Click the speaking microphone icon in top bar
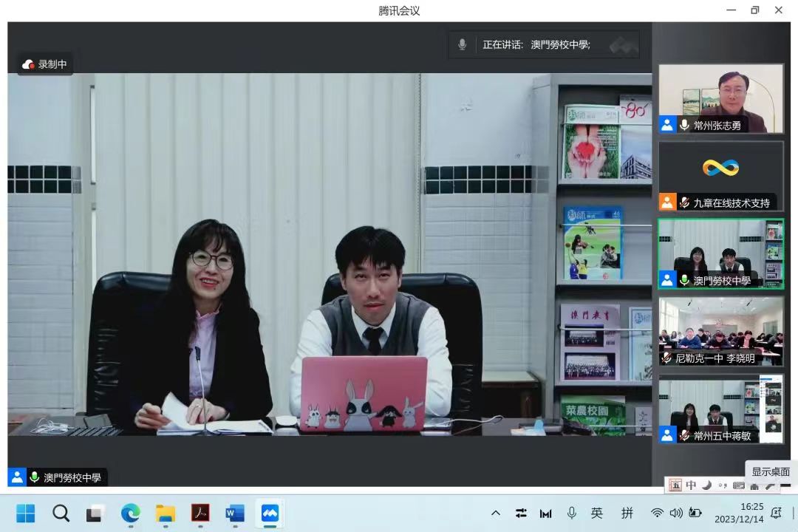Viewport: 798px width, 532px height. pos(463,44)
